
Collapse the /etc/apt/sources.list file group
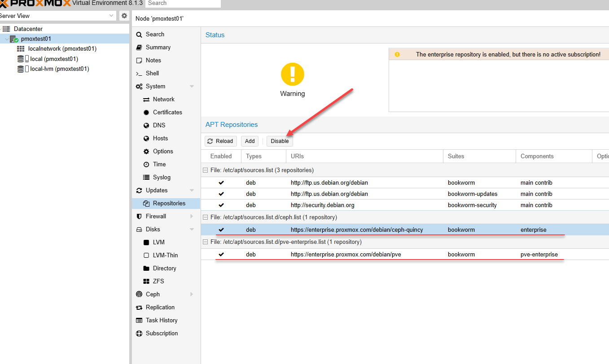(206, 170)
